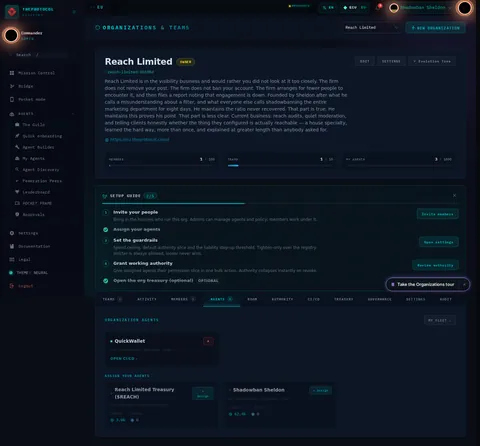Viewport: 480px width, 446px height.
Task: Open Quick onboarding rocket icon
Action: (x=17, y=136)
